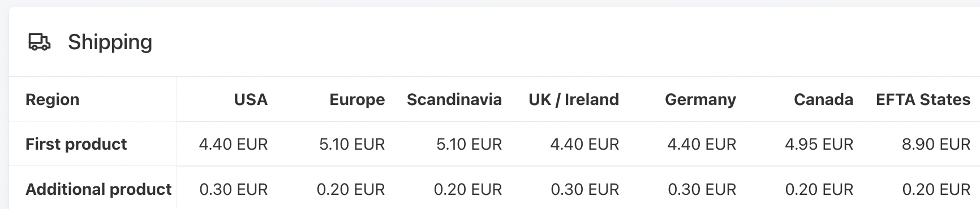Click the Canada column header

(823, 99)
